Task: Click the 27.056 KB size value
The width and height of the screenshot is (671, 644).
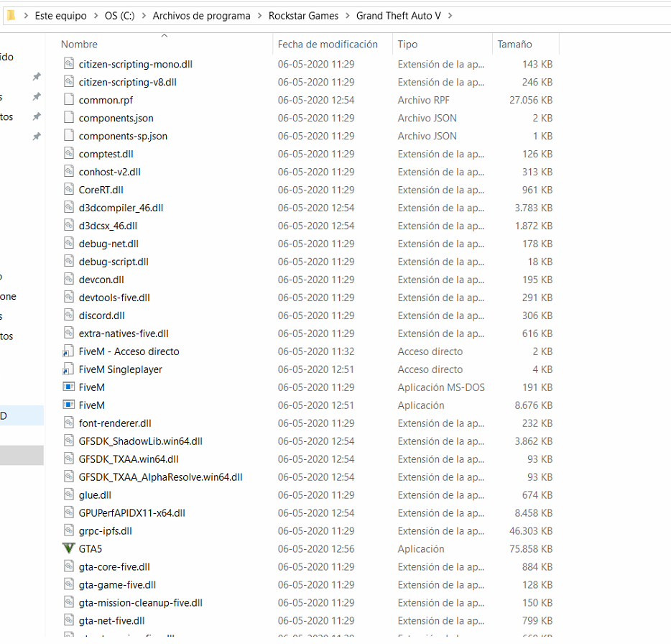Action: tap(531, 100)
